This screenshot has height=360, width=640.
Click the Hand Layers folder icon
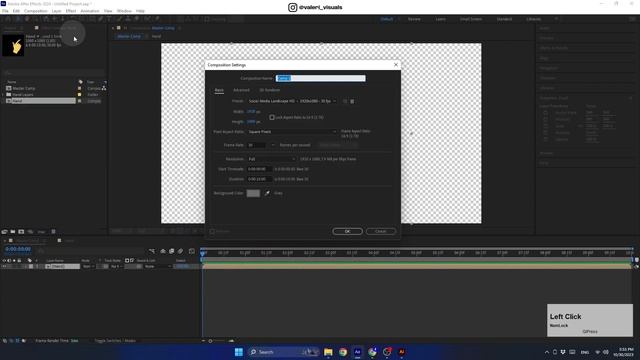click(x=9, y=94)
